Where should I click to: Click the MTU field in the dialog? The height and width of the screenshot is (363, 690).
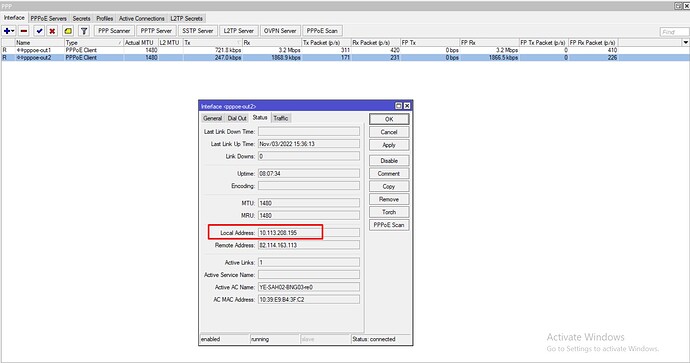pyautogui.click(x=308, y=203)
